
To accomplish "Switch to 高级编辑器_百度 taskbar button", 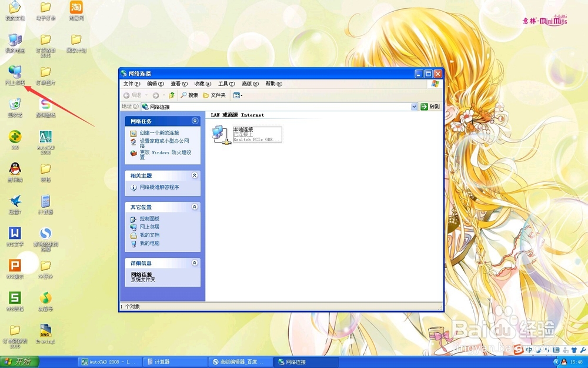I will click(240, 362).
